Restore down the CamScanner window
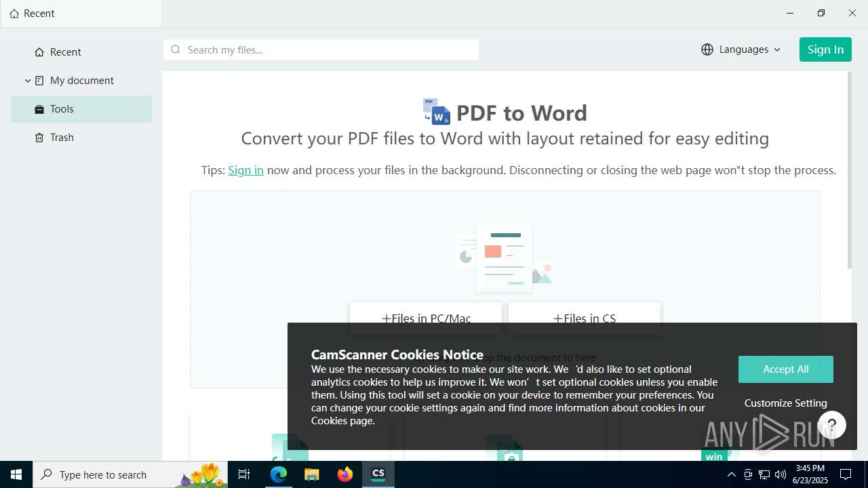868x488 pixels. (x=821, y=14)
